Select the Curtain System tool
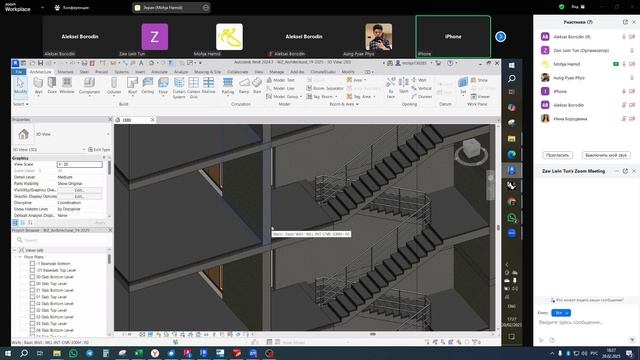 pos(179,88)
